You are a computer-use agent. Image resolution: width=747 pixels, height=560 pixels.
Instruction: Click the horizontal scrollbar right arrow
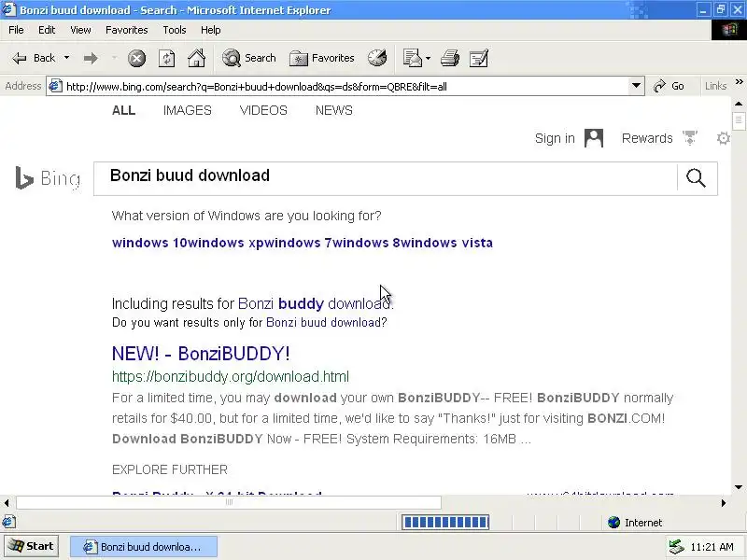[x=724, y=502]
